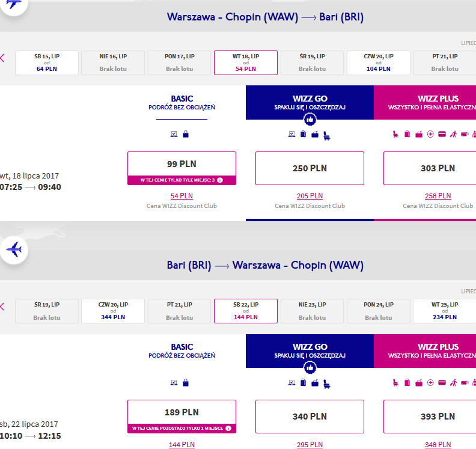Click small cabin bag icon under return BASIC
Image resolution: width=476 pixels, height=449 pixels.
pos(186,382)
